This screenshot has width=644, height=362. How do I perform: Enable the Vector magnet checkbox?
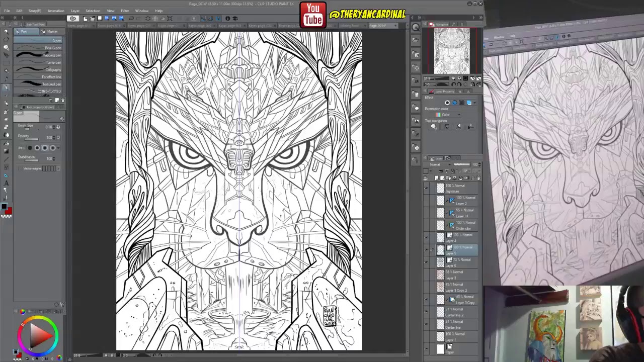(20, 168)
